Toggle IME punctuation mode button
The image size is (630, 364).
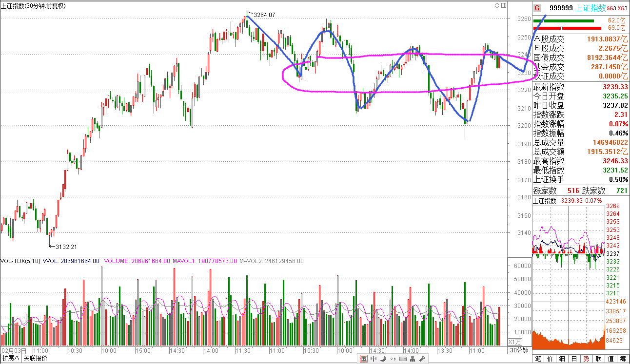(393, 359)
